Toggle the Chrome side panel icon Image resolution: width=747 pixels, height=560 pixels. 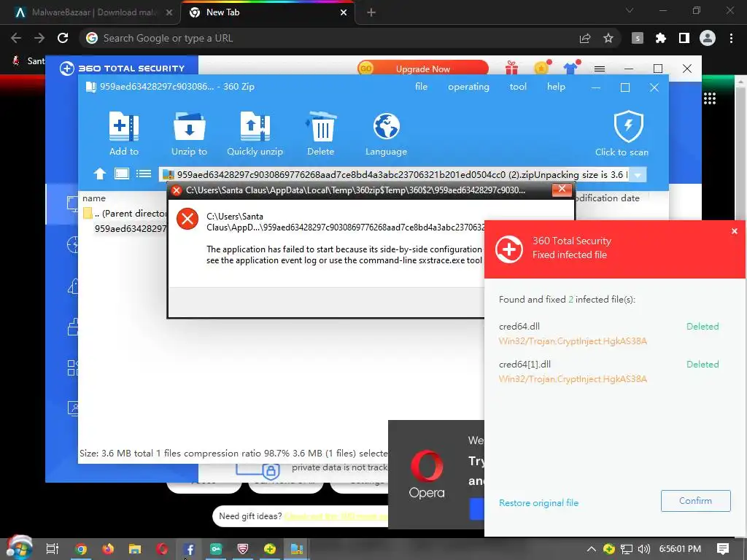[684, 38]
